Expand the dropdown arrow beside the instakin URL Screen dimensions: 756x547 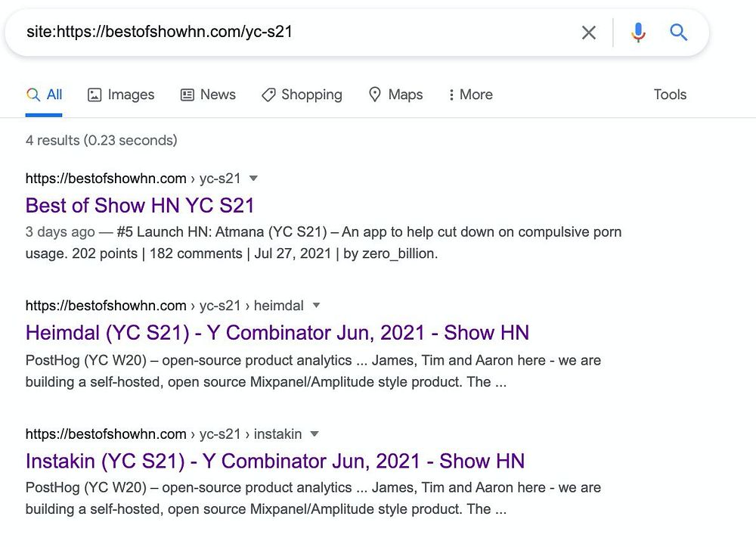(314, 434)
